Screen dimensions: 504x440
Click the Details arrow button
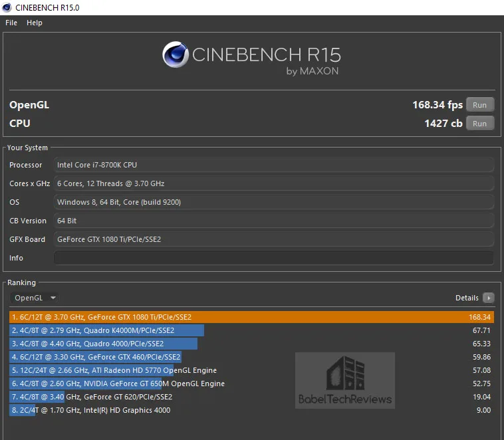pyautogui.click(x=488, y=298)
